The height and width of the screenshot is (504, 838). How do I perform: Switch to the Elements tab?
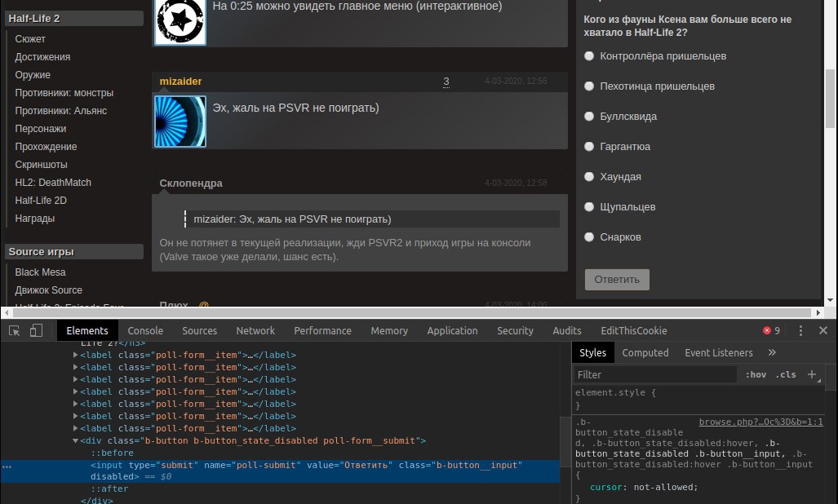[x=87, y=331]
